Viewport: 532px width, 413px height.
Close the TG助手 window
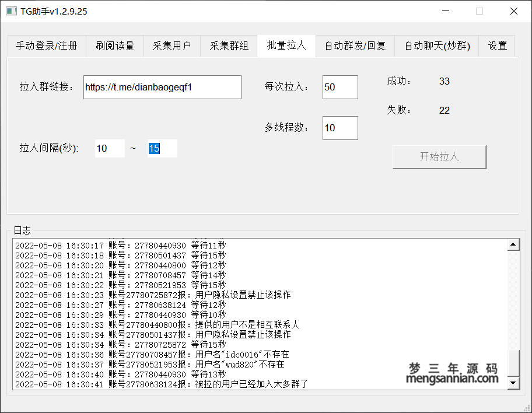[x=514, y=11]
